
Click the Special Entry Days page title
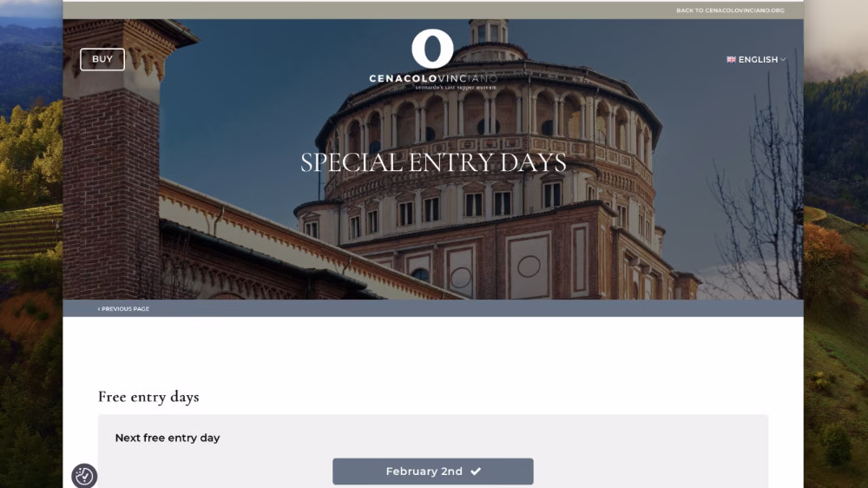433,162
